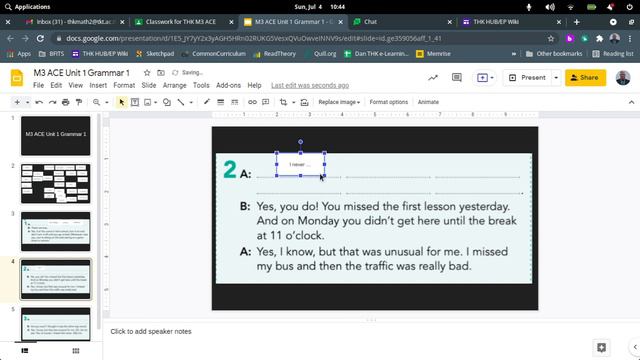Click the new slide plus button
The image size is (640, 360).
(x=17, y=102)
